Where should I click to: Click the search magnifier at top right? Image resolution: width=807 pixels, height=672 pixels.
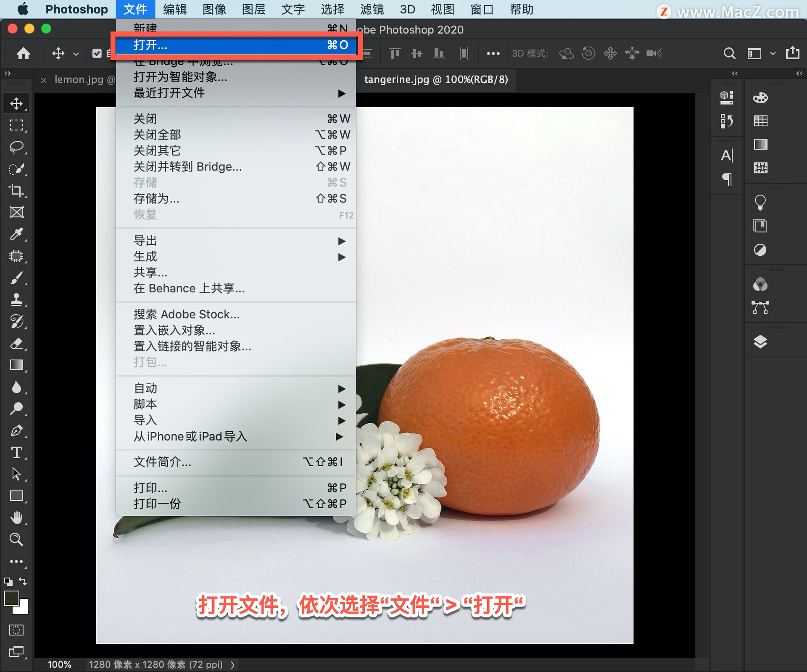coord(730,53)
